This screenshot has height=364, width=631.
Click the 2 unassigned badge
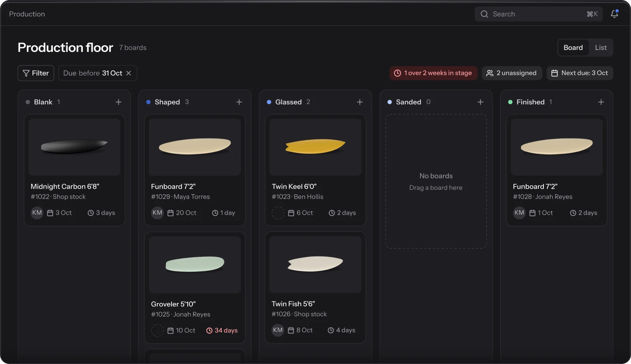click(x=512, y=73)
